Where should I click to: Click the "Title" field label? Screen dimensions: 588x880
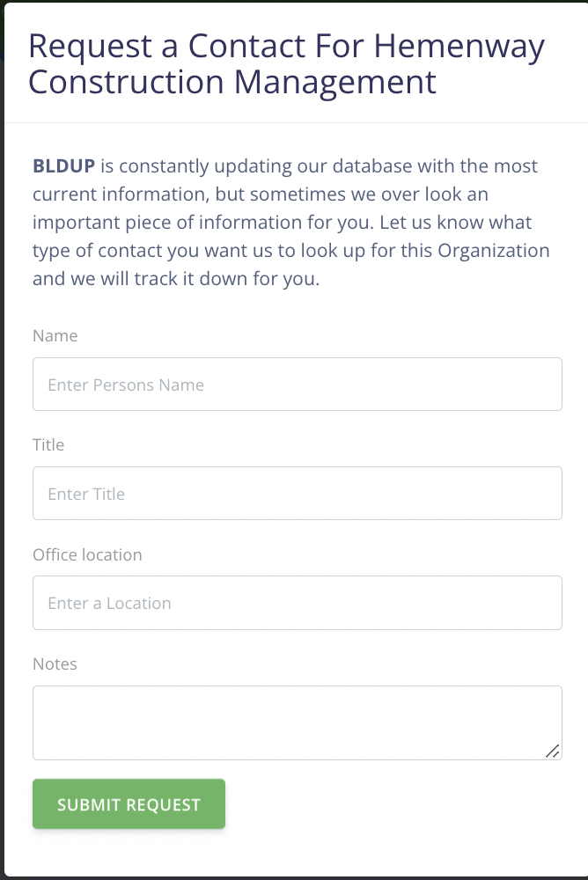pyautogui.click(x=48, y=445)
